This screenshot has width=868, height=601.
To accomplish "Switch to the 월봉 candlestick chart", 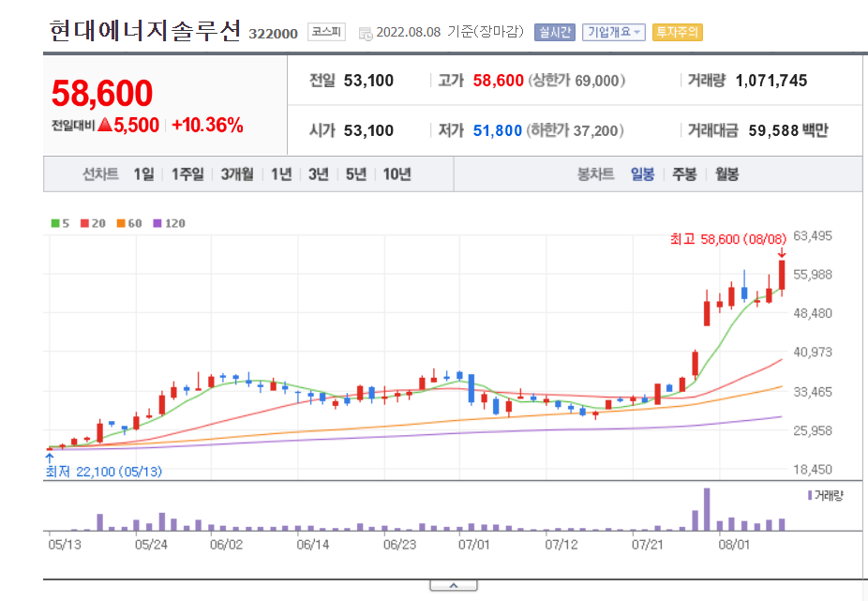I will pyautogui.click(x=726, y=174).
